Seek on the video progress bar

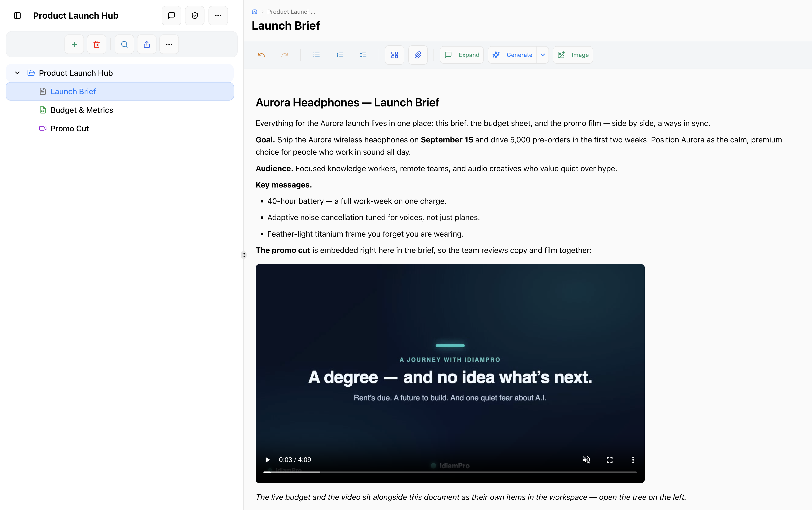pyautogui.click(x=450, y=472)
